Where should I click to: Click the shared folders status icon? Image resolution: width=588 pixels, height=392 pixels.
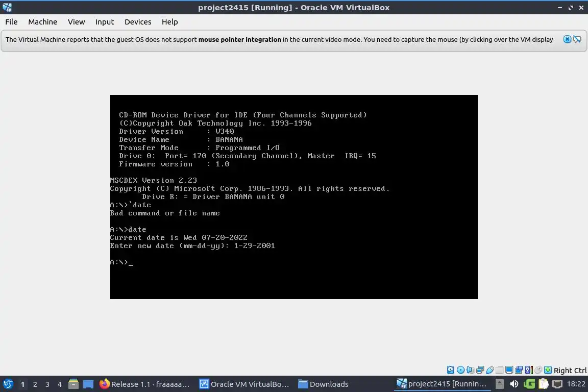[x=499, y=370]
